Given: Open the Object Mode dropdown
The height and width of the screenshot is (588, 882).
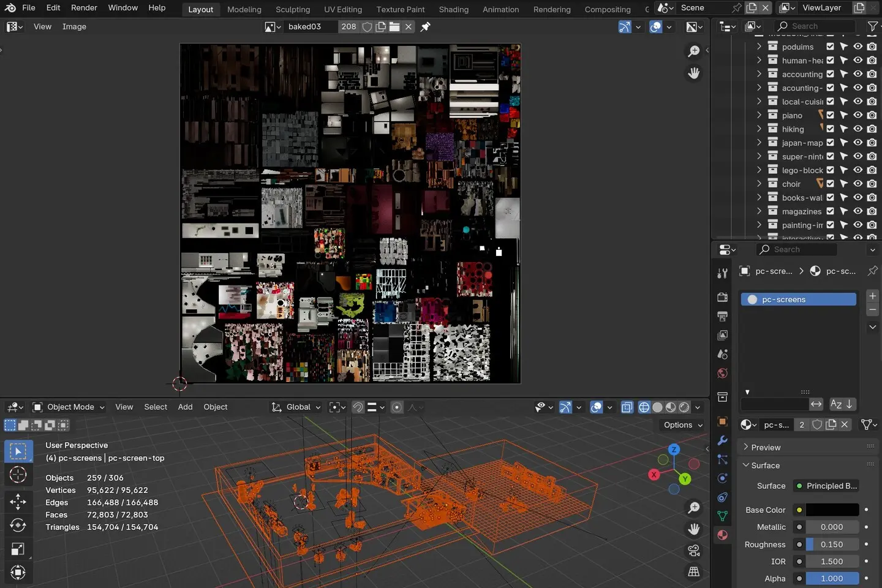Looking at the screenshot, I should pos(68,407).
